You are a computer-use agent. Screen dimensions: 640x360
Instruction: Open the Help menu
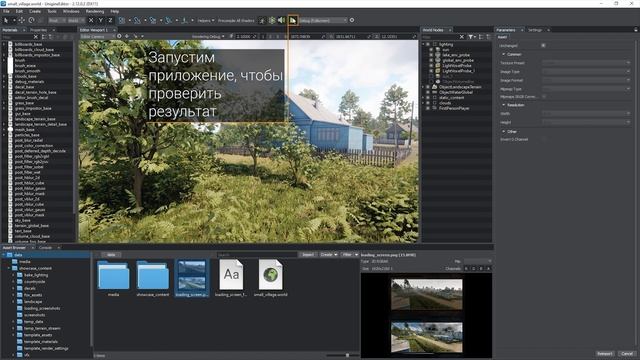pos(115,11)
